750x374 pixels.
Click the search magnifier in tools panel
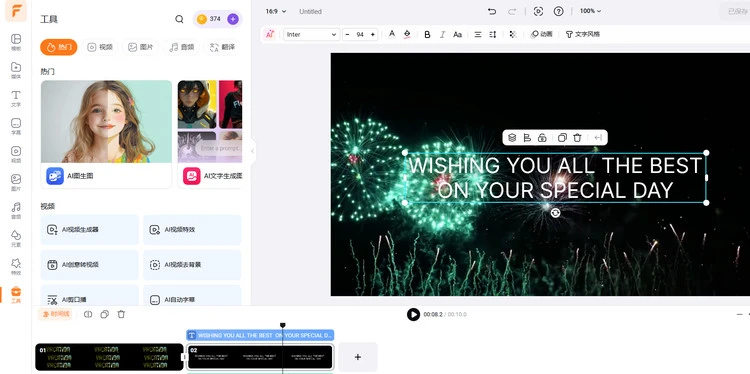click(x=179, y=19)
